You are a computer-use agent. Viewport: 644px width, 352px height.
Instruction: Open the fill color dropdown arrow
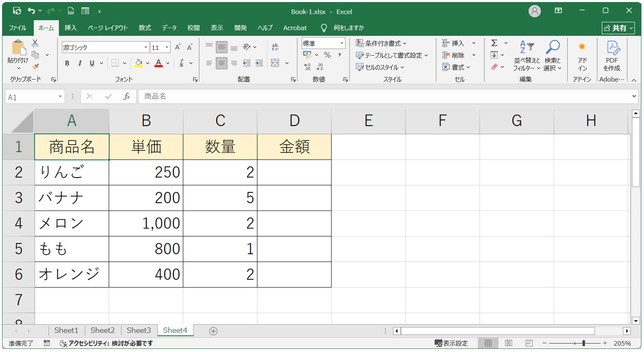(x=148, y=63)
